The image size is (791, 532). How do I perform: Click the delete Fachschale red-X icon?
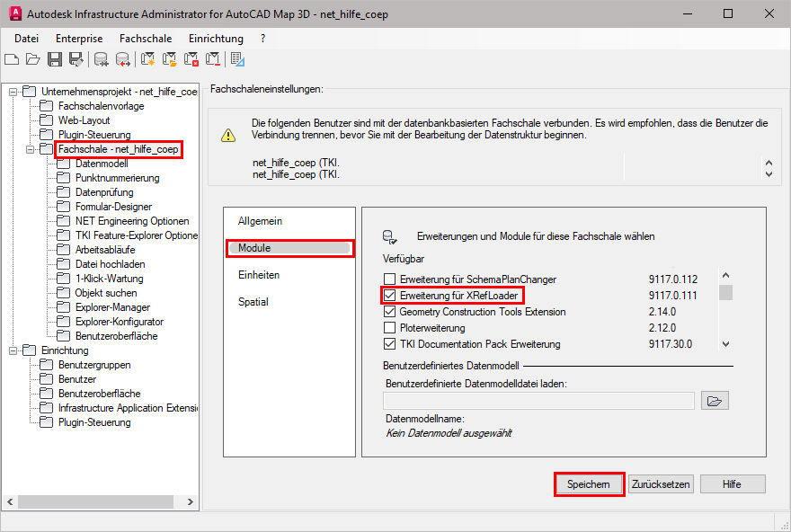click(191, 59)
